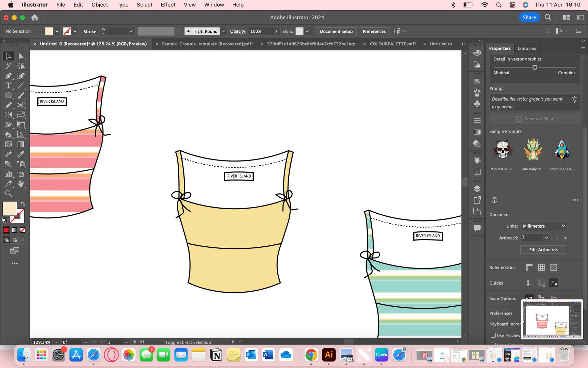This screenshot has height=368, width=588.
Task: Activate the Scissors tool
Action: 21,105
